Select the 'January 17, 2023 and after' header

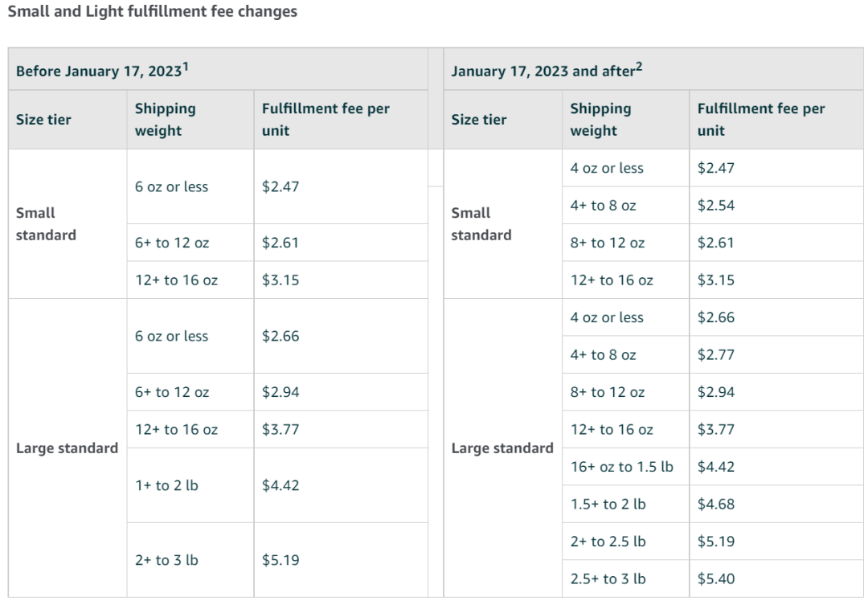[653, 69]
